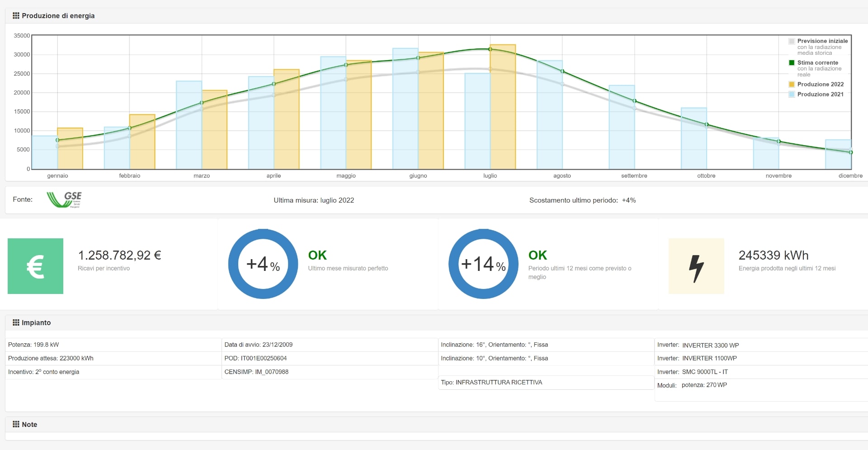Click the Note section header
This screenshot has height=450, width=868.
point(436,424)
